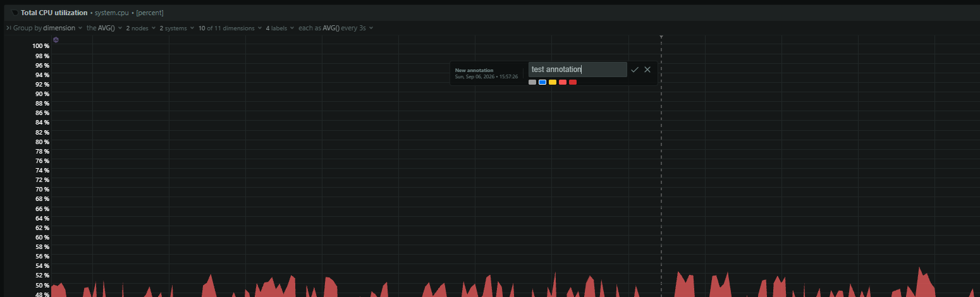Click the New annotation label

pyautogui.click(x=474, y=70)
